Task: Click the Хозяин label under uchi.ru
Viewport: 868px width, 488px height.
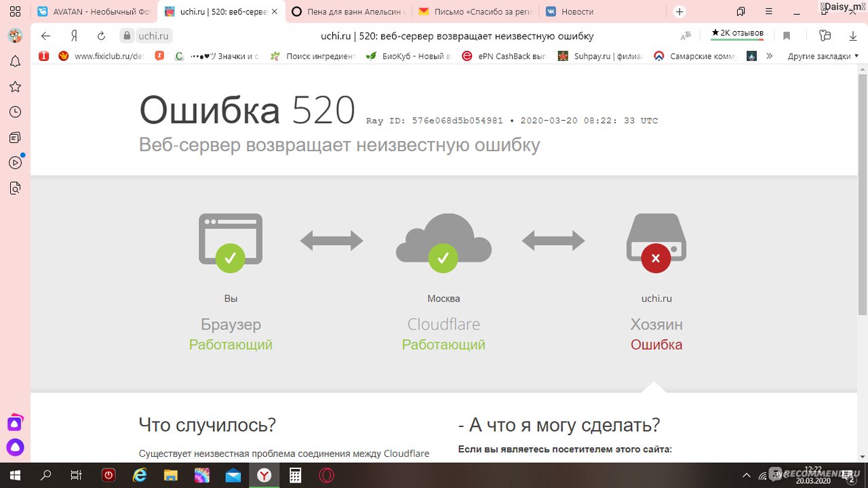Action: [656, 325]
